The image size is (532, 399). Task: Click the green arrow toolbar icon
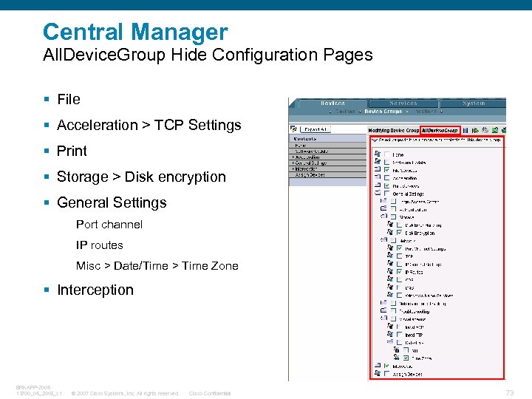pyautogui.click(x=475, y=130)
